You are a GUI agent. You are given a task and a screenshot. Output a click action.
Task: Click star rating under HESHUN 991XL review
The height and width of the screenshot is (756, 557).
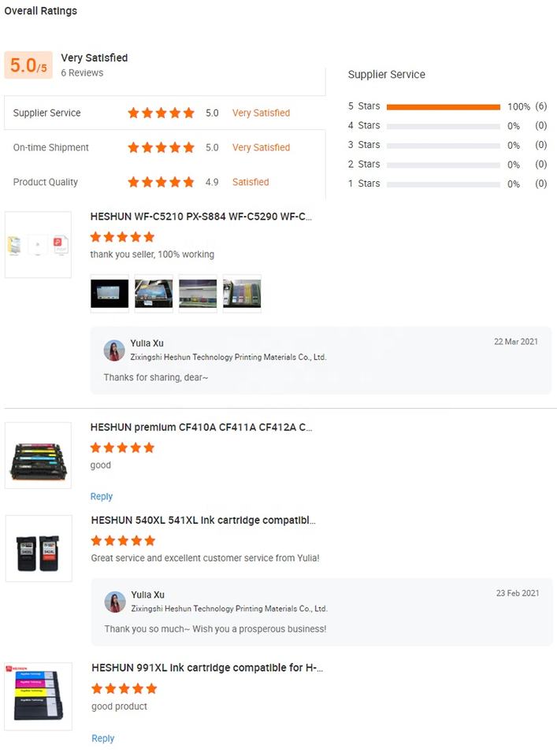pos(124,688)
